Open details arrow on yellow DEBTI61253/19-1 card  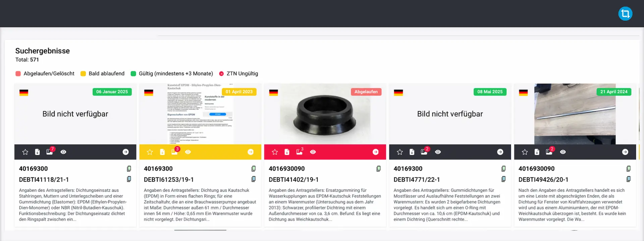click(x=251, y=152)
